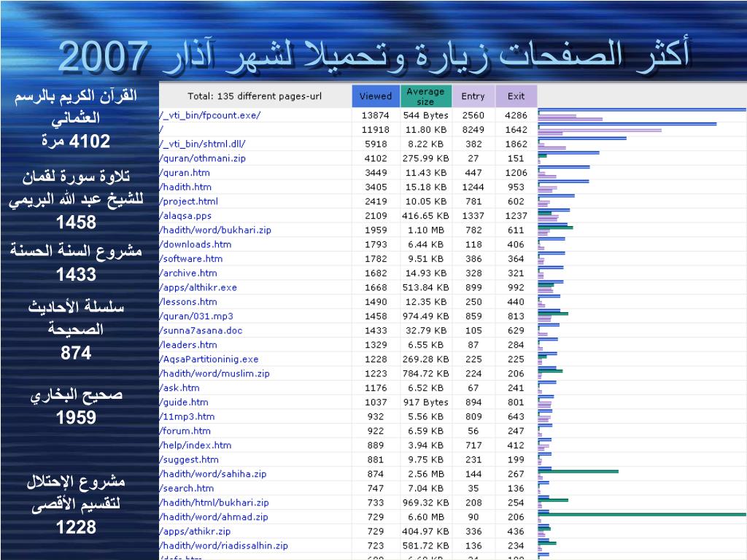Viewport: 747px width, 560px height.
Task: Click the sidebar number 1458
Action: [x=76, y=222]
